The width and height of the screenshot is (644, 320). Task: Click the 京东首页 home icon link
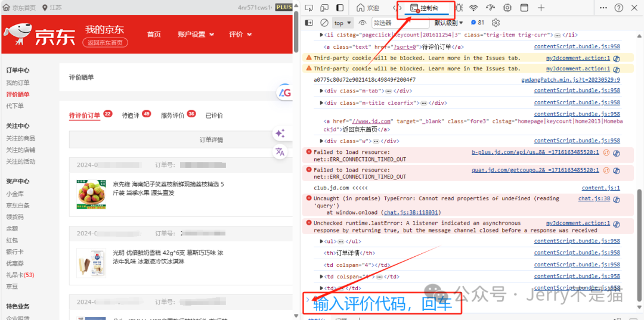(20, 7)
